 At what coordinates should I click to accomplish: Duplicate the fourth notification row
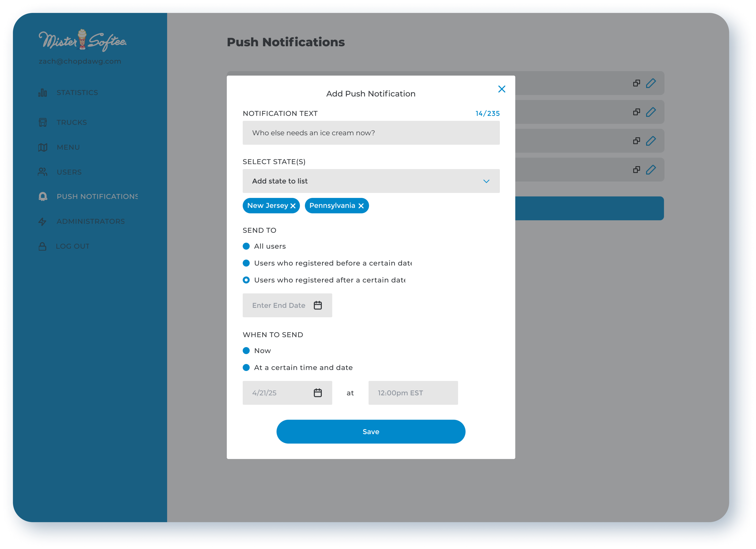(636, 170)
